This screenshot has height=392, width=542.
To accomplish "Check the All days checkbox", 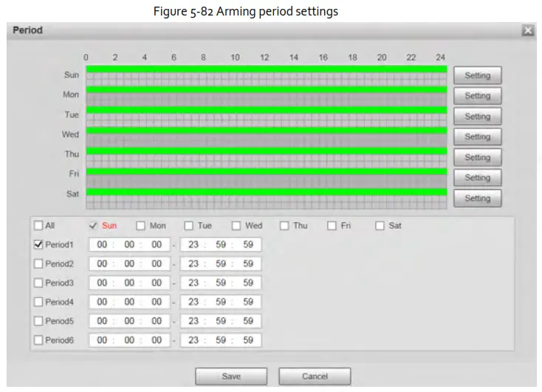I will click(38, 226).
